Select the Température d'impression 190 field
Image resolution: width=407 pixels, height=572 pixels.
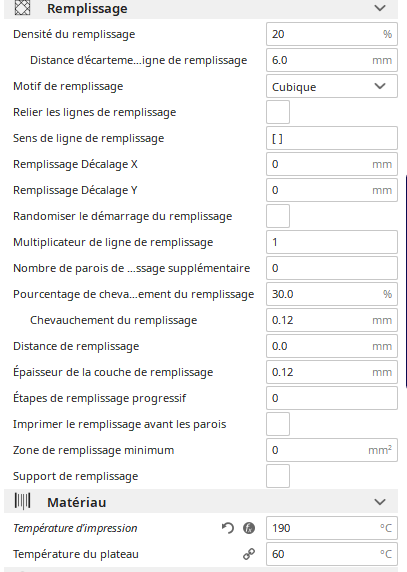coord(332,528)
